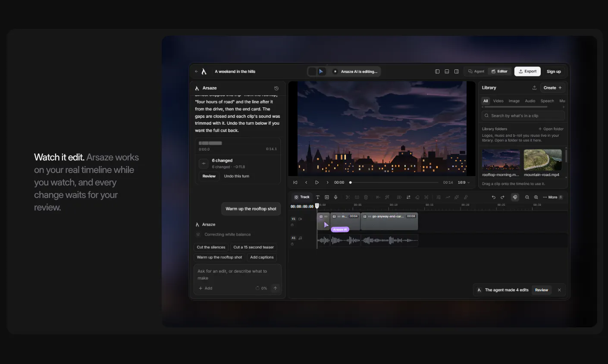The height and width of the screenshot is (364, 608).
Task: Step back to the previous frame
Action: [x=306, y=182]
